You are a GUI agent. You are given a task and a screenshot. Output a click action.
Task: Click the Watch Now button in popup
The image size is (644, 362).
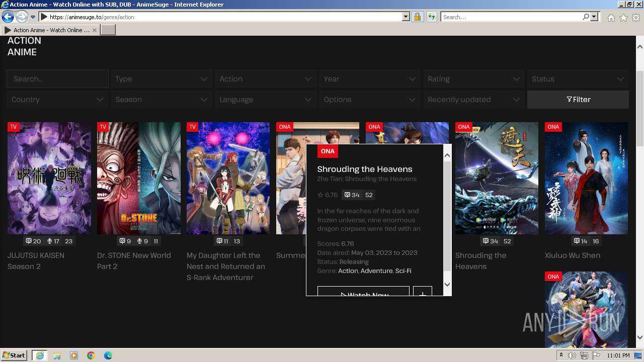363,291
